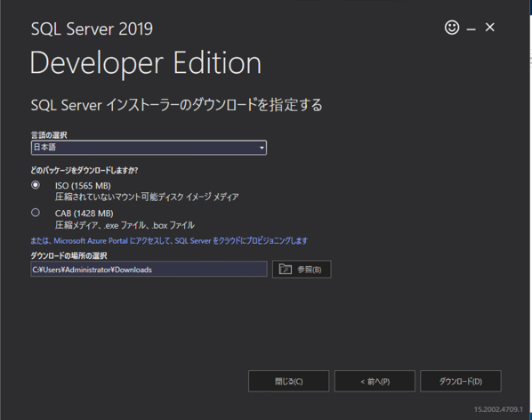Click the SQL Server 2019 title text
Screen dimensions: 532x420
click(92, 28)
